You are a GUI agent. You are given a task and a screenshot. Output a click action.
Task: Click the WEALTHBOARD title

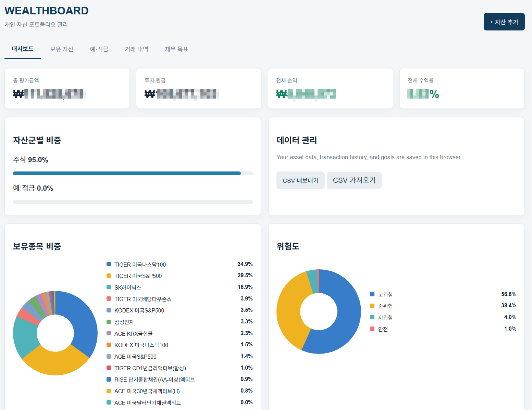point(47,11)
